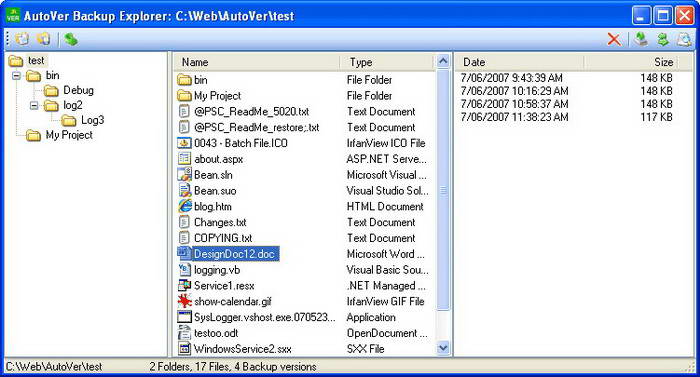Screen dimensions: 700x377
Task: Click the about.aspx file icon
Action: click(184, 159)
